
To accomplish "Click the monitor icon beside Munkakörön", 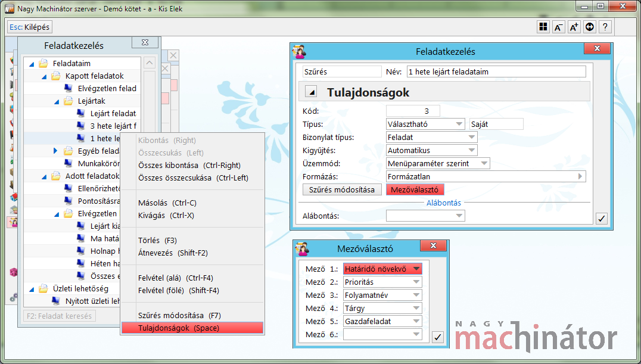I will 69,164.
